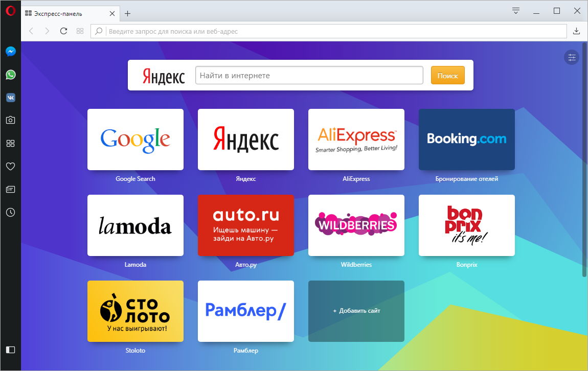Open the Easy Setup customization panel
The width and height of the screenshot is (588, 371).
coord(572,57)
